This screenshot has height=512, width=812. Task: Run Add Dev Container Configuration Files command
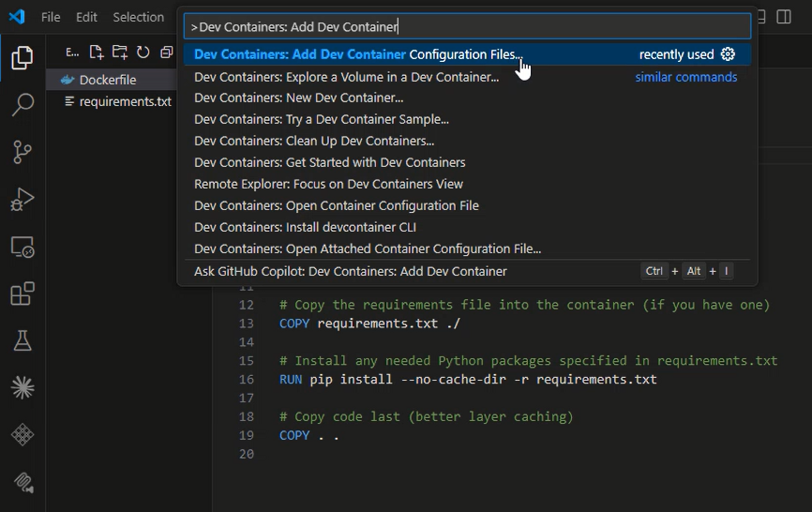(467, 54)
